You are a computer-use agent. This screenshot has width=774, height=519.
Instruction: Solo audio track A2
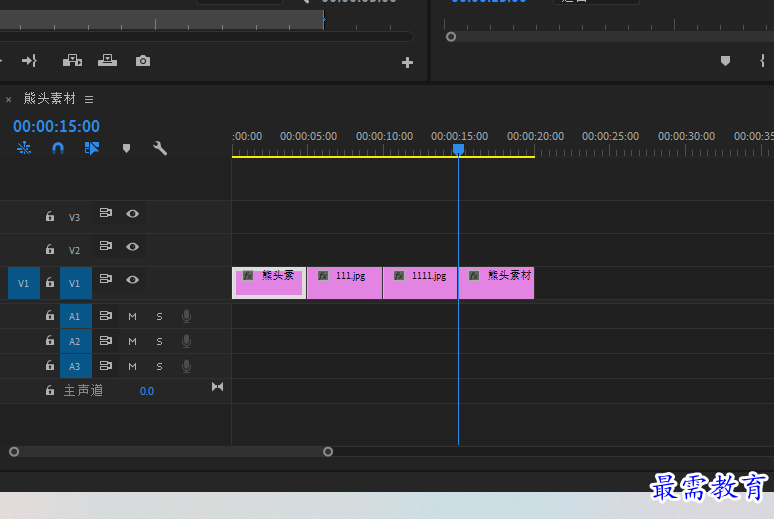point(159,341)
